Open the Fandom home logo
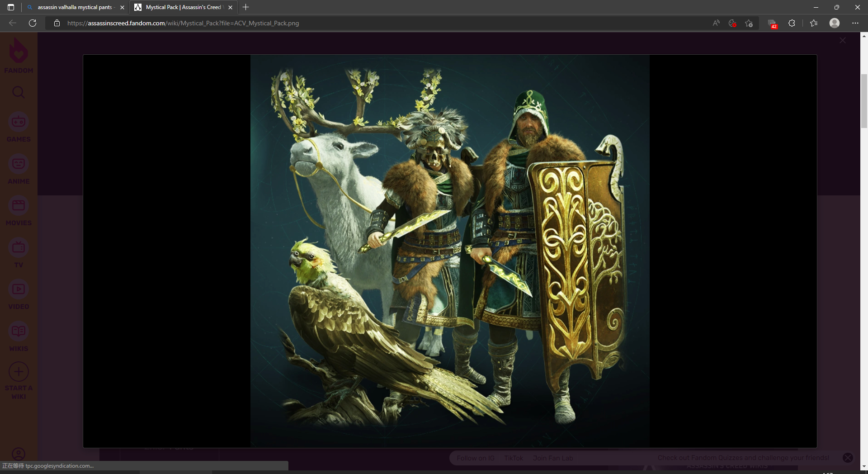 coord(19,55)
